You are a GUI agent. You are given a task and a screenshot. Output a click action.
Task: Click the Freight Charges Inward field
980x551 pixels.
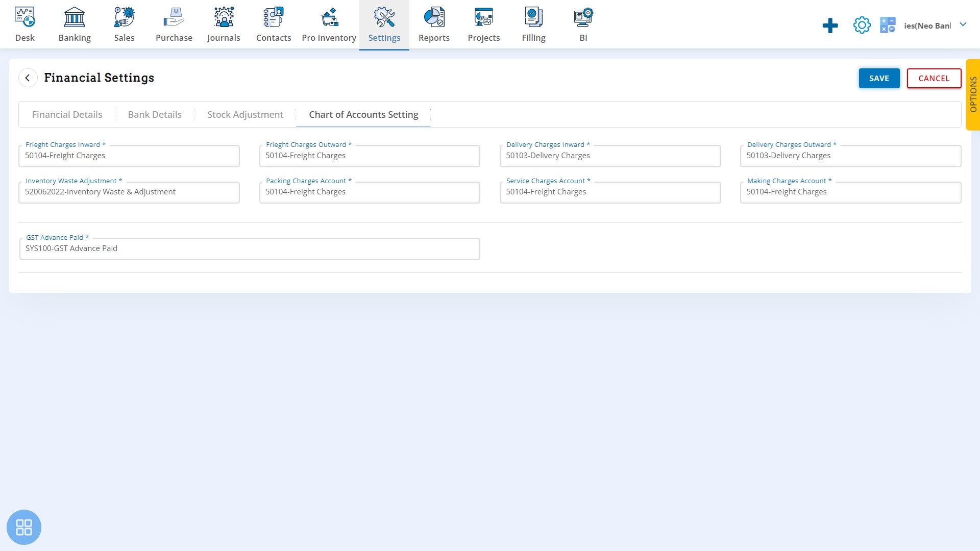click(129, 156)
